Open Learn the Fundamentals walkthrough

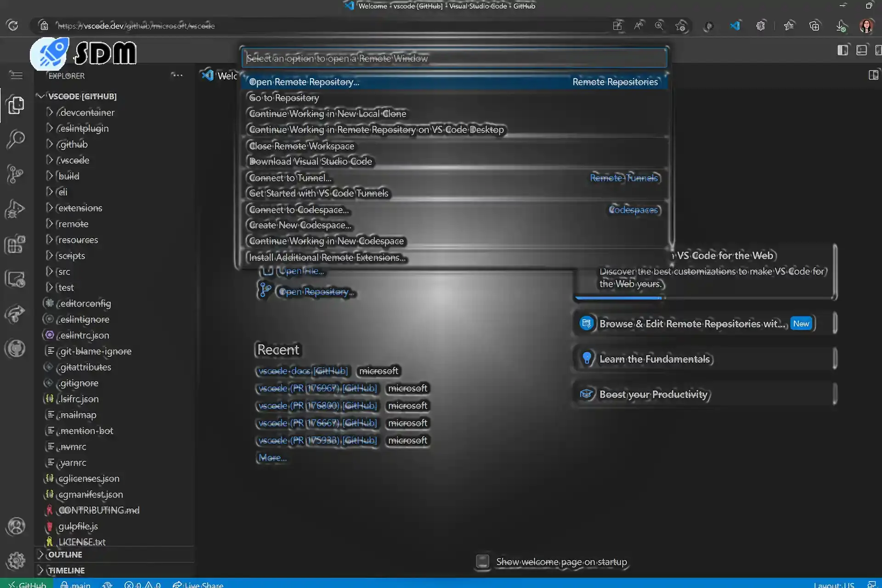click(x=705, y=359)
